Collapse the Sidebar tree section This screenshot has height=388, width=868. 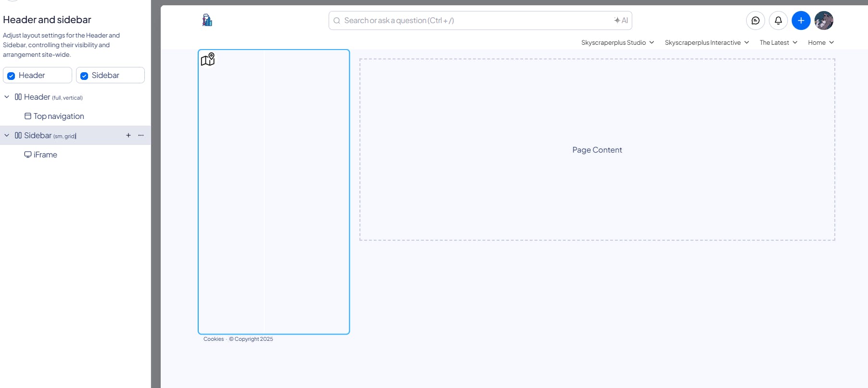coord(7,135)
